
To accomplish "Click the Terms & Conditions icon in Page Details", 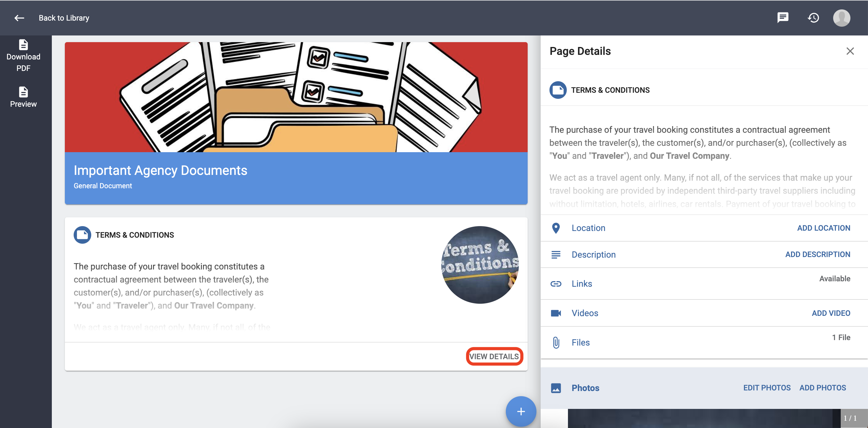I will pos(558,90).
